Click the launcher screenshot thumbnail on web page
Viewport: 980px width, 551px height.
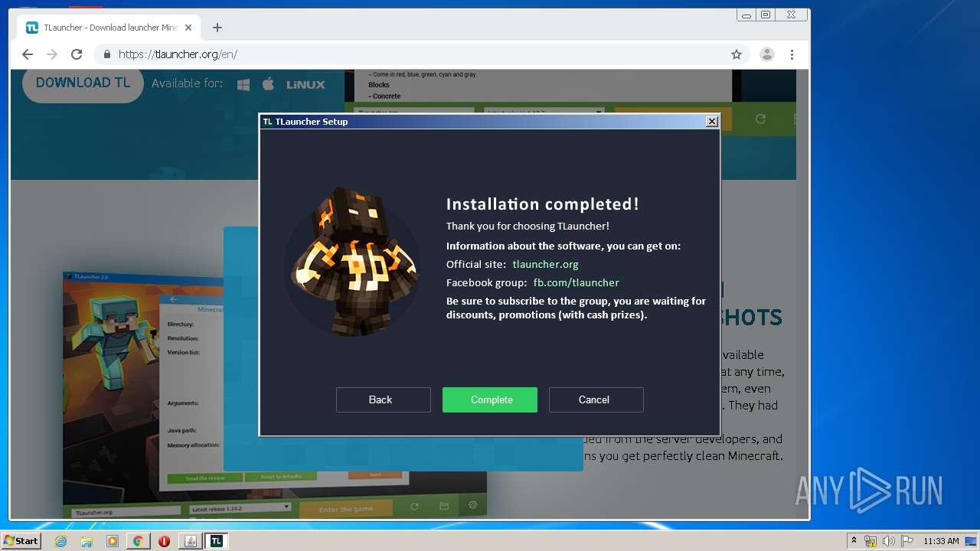click(274, 394)
